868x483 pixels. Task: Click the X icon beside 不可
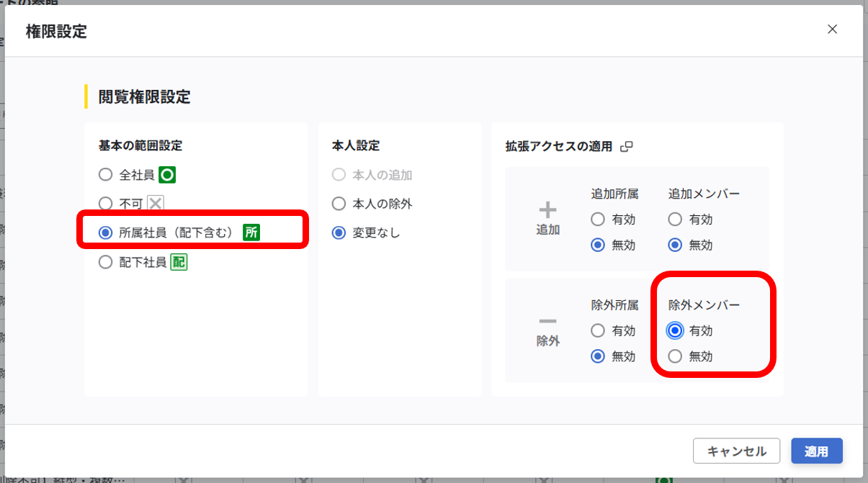coord(156,204)
